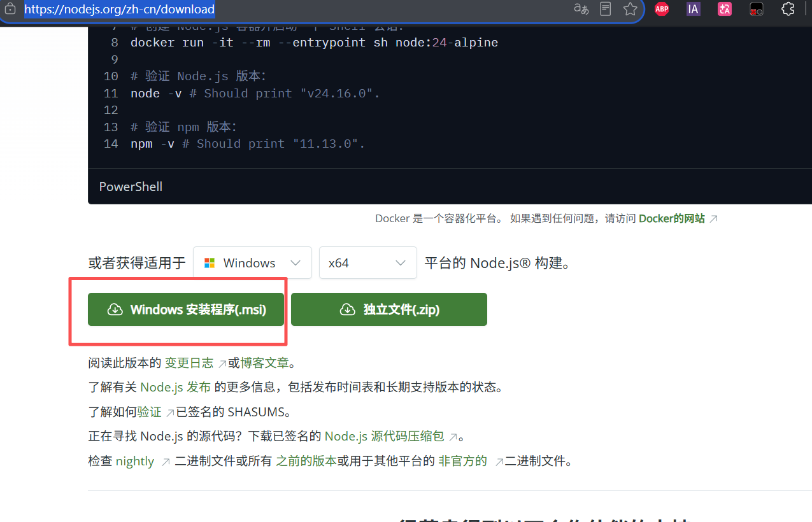Image resolution: width=812 pixels, height=522 pixels.
Task: Open the Docker website link
Action: (x=672, y=218)
